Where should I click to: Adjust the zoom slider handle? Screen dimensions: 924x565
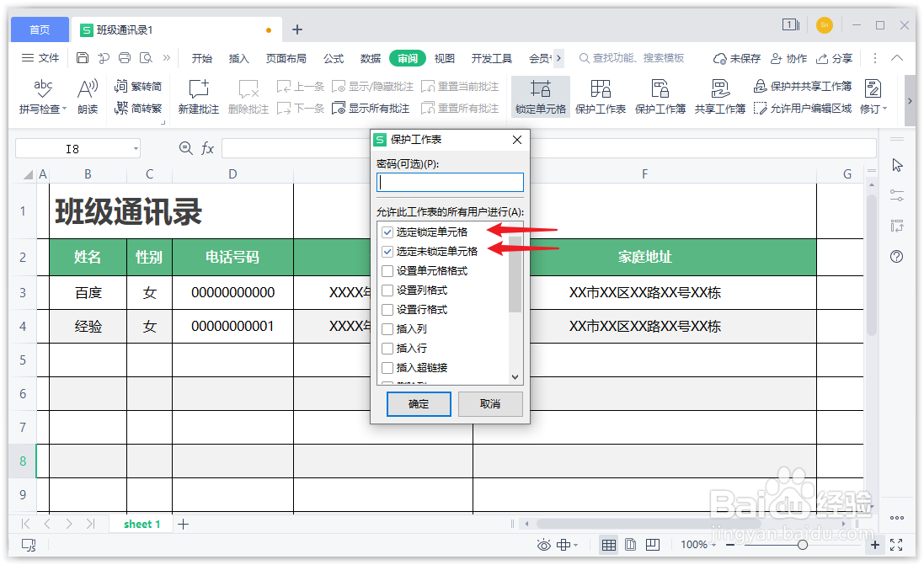pyautogui.click(x=802, y=545)
